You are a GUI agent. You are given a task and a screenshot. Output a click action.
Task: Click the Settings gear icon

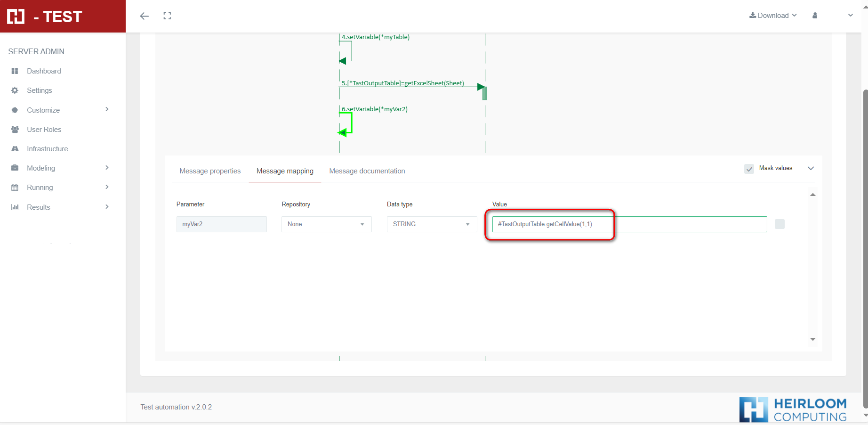(15, 90)
